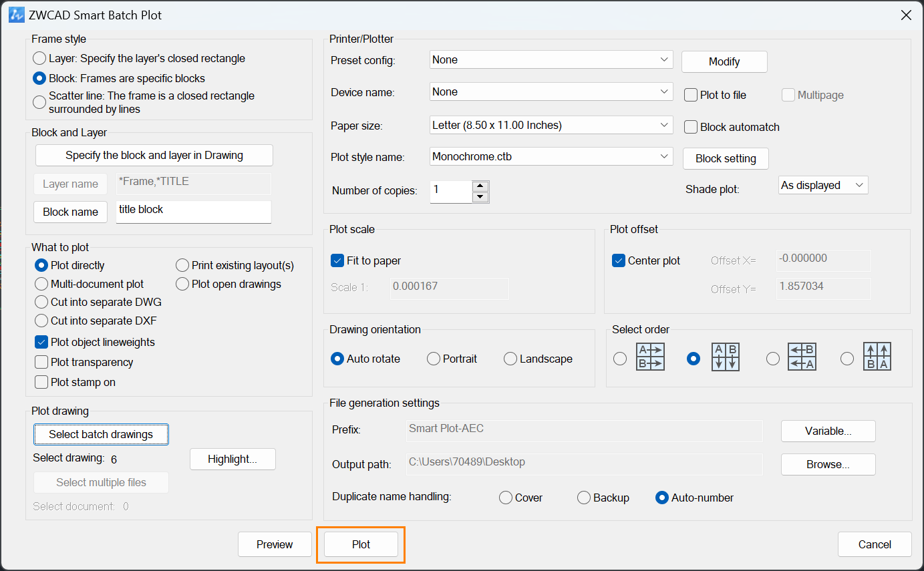Image resolution: width=924 pixels, height=571 pixels.
Task: Select the right-to-left B-A order icon
Action: tap(802, 357)
